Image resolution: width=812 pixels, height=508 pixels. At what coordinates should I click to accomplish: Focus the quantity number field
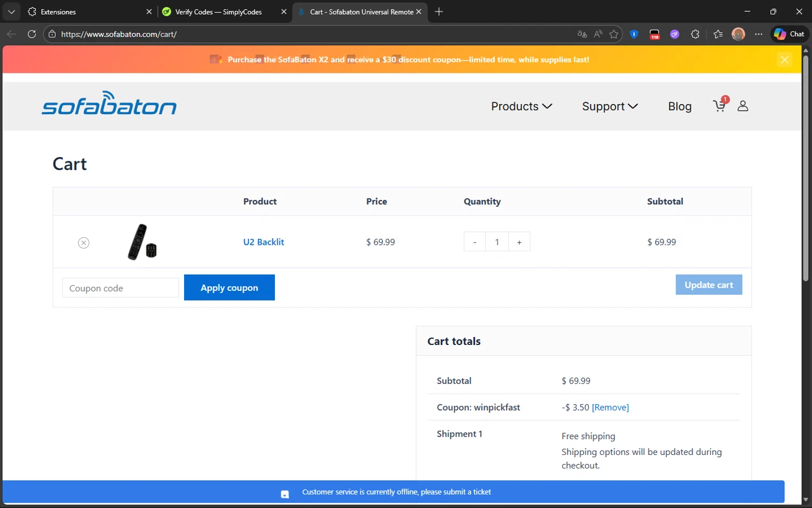point(497,242)
